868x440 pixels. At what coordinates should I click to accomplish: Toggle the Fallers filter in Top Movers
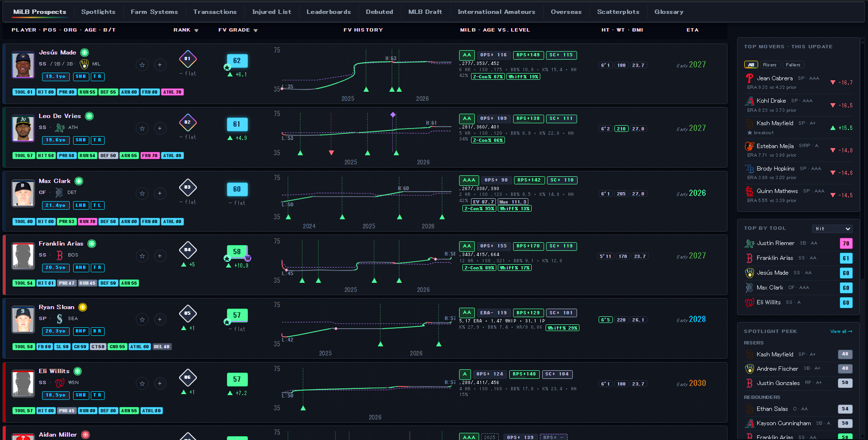point(793,65)
